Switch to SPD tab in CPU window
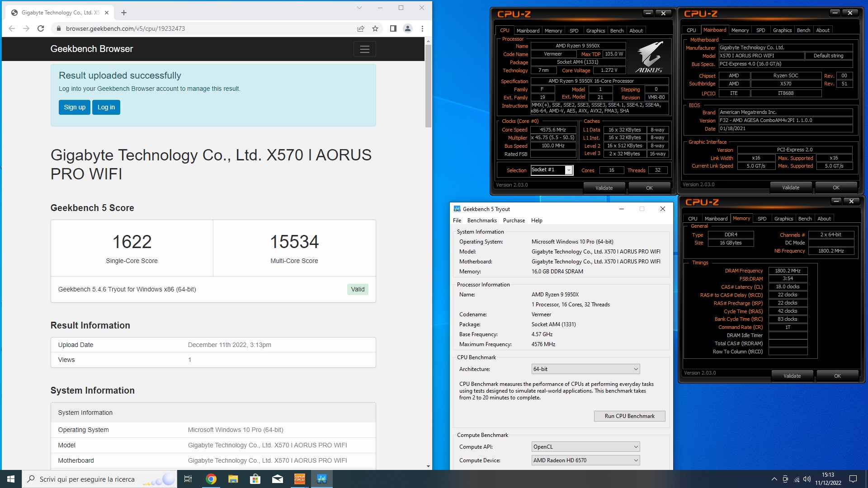868x488 pixels. (x=574, y=31)
